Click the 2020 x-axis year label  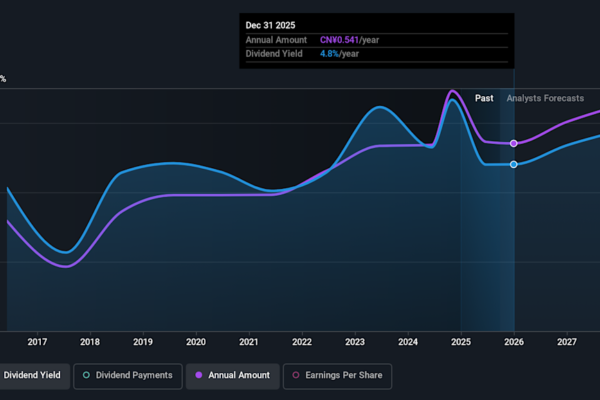click(x=196, y=342)
